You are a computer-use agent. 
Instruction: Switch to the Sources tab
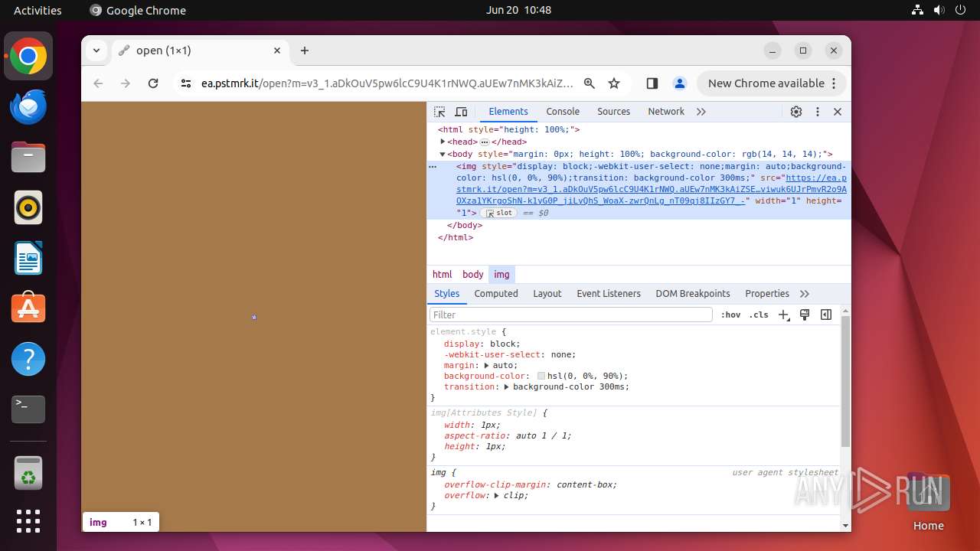click(x=613, y=112)
